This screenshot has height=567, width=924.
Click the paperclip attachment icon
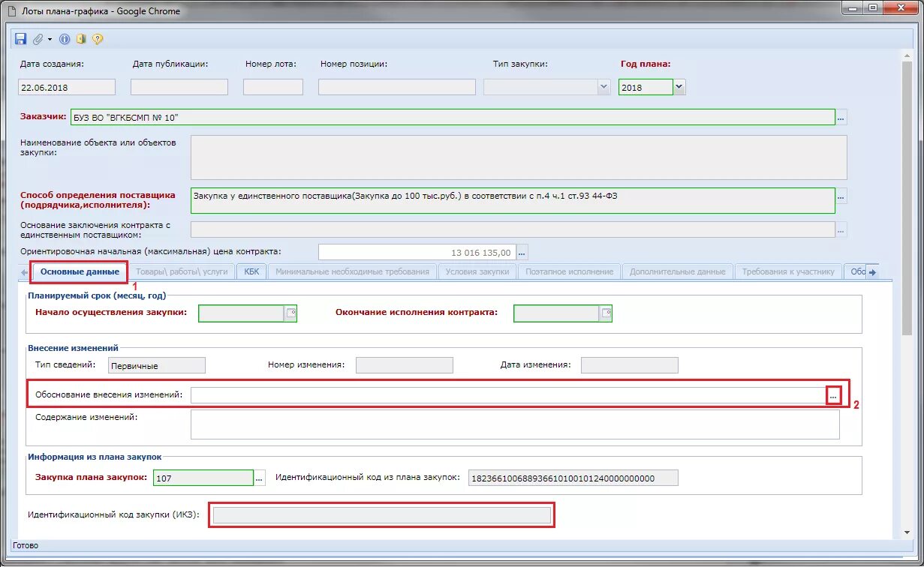coord(38,39)
